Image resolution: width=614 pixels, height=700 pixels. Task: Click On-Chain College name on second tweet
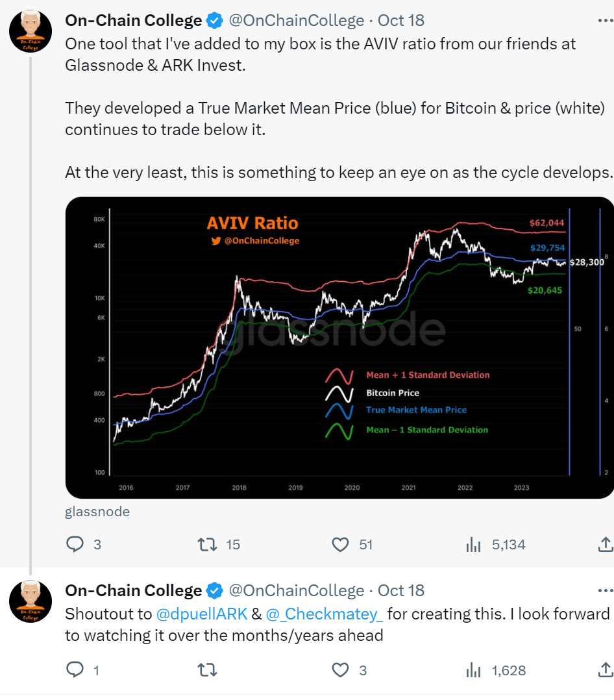coord(134,591)
